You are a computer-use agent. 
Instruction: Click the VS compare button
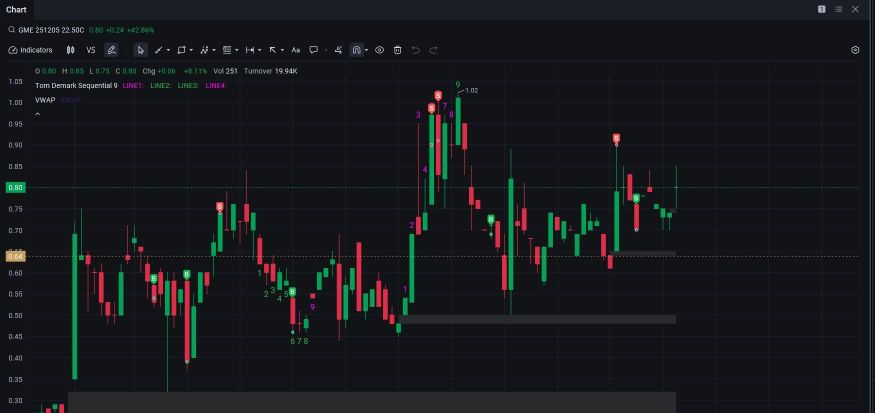tap(91, 50)
